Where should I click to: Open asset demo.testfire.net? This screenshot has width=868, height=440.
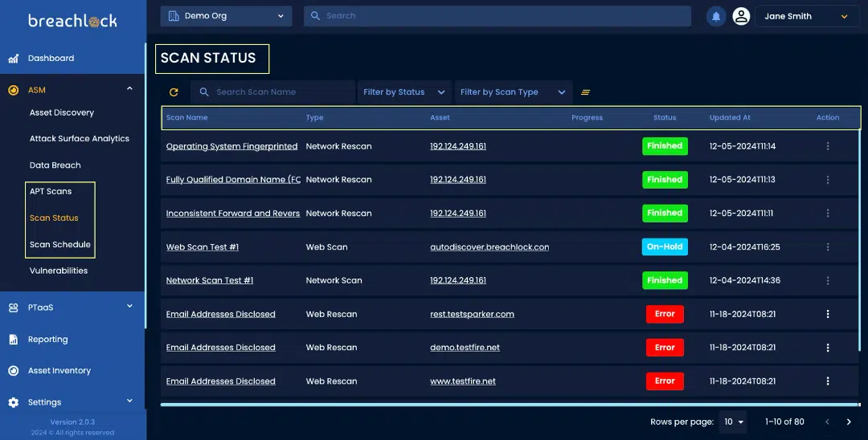(465, 348)
